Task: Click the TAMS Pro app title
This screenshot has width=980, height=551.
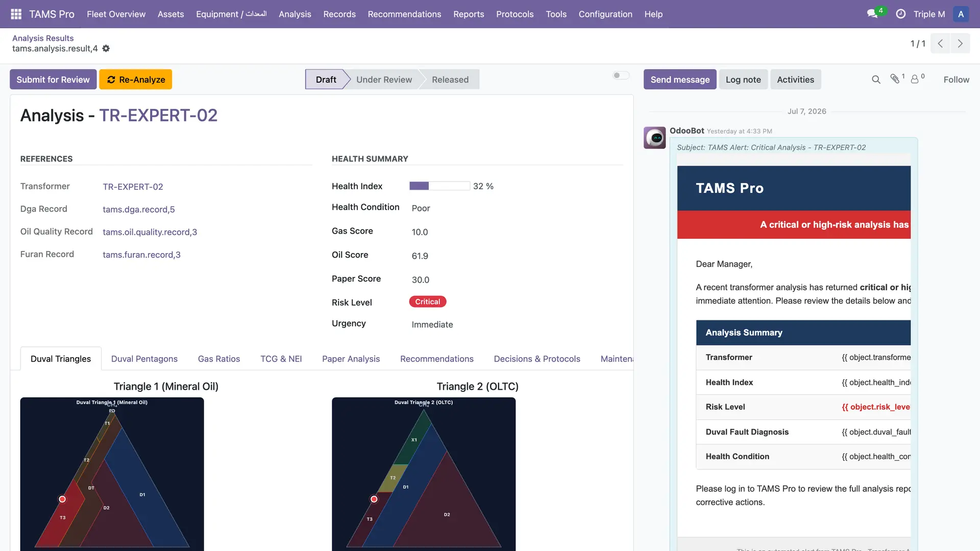Action: pyautogui.click(x=52, y=14)
